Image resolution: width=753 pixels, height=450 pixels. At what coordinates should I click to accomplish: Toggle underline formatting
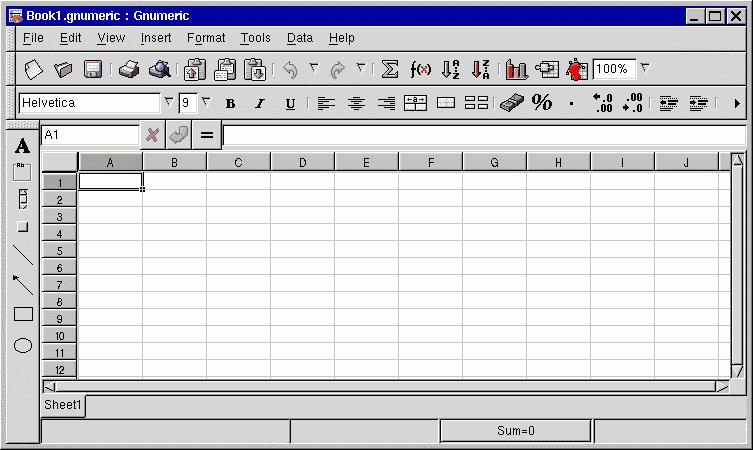tap(290, 103)
